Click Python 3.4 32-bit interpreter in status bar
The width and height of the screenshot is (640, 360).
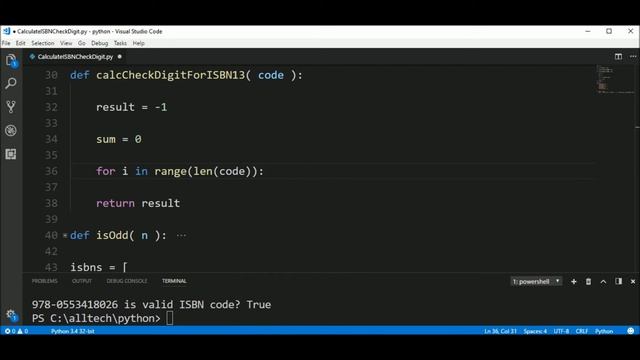click(73, 331)
